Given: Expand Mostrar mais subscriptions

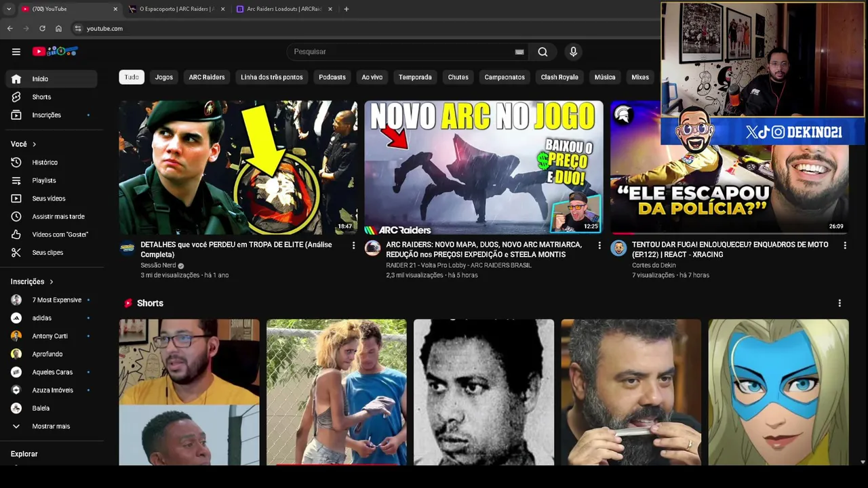Looking at the screenshot, I should (x=51, y=426).
